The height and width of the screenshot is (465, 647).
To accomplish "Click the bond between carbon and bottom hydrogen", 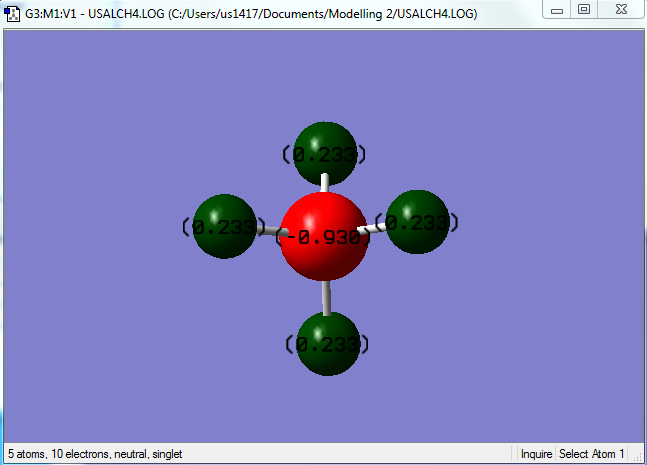I will [326, 297].
